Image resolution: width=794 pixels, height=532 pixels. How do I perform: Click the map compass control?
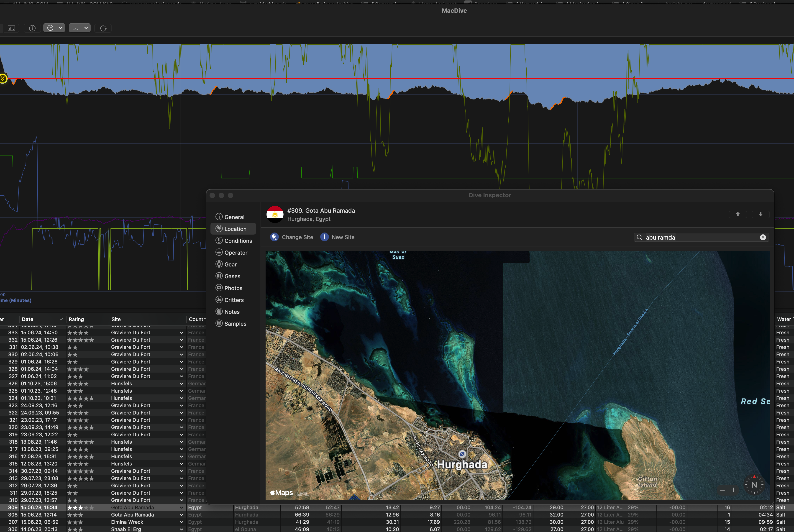(754, 485)
